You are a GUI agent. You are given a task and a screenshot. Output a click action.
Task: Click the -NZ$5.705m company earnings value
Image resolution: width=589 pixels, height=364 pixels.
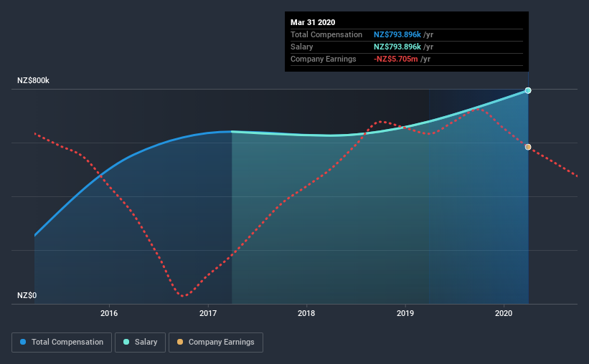[395, 59]
